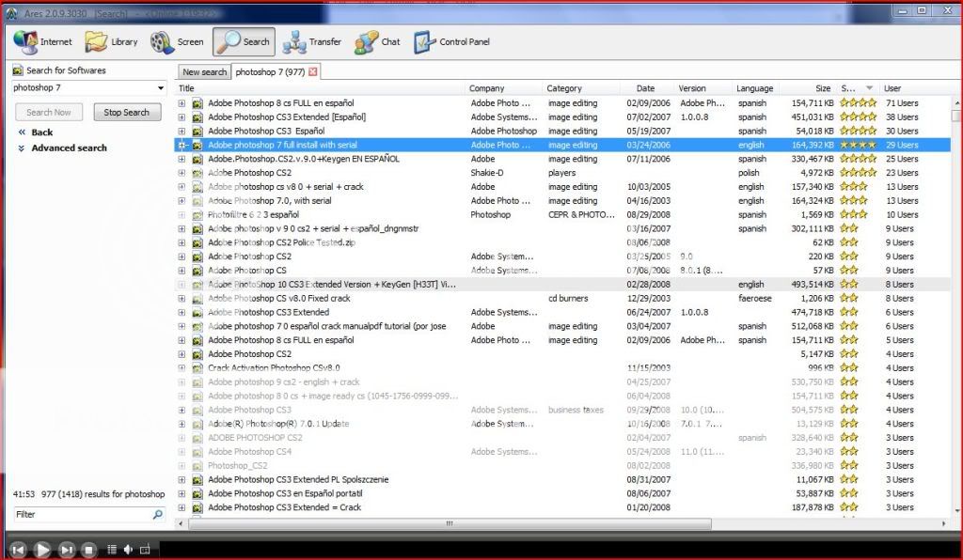Click file icon of 'Adobe Photoshop CS2 Police Tested.zip'
The height and width of the screenshot is (560, 963).
(197, 243)
